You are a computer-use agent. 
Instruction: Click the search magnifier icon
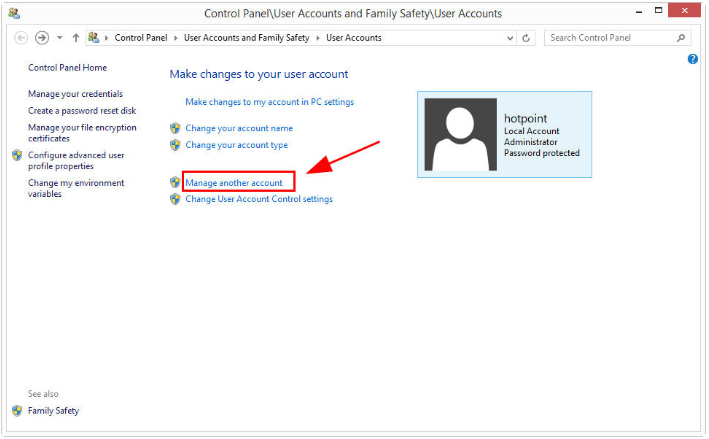pyautogui.click(x=681, y=38)
